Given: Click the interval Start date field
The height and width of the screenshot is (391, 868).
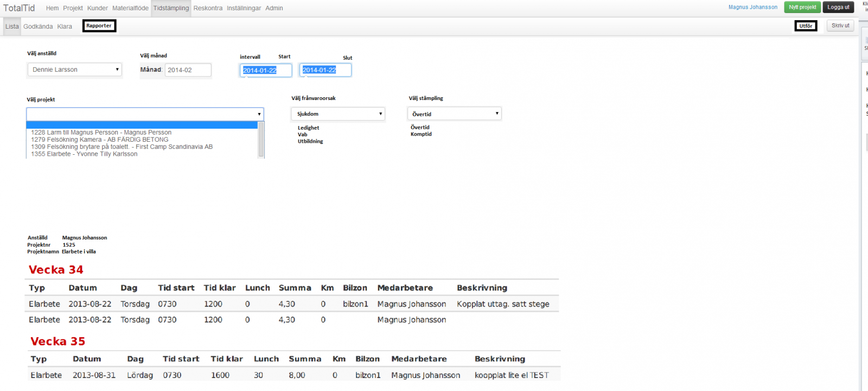Looking at the screenshot, I should (265, 71).
